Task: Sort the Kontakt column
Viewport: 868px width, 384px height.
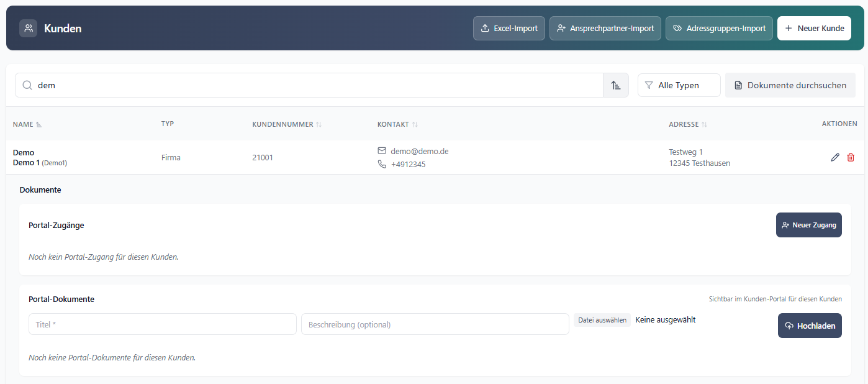Action: click(415, 124)
